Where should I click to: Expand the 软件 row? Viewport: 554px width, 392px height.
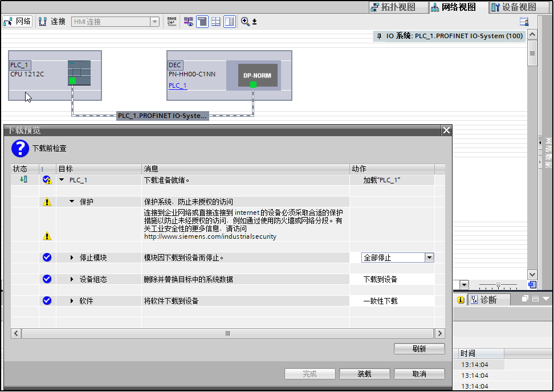(72, 301)
